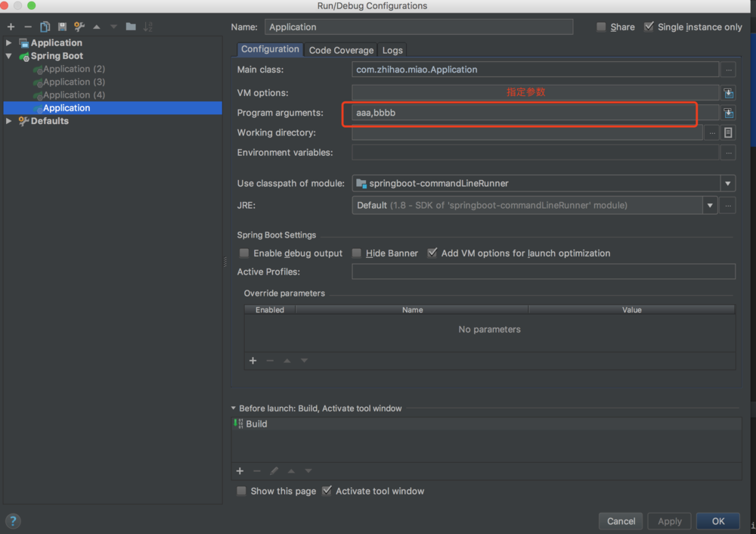Collapse the Spring Boot tree node

point(9,55)
